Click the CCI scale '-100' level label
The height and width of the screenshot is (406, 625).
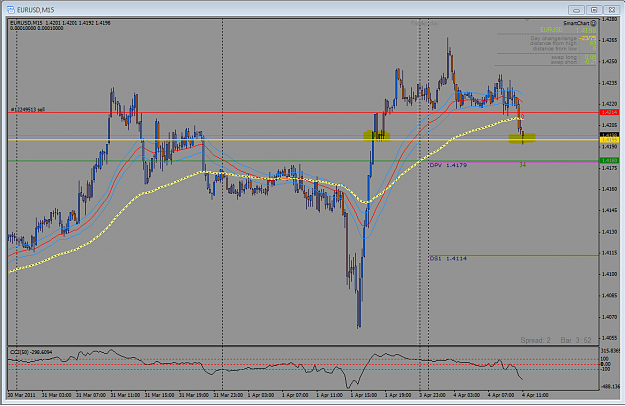coord(606,369)
